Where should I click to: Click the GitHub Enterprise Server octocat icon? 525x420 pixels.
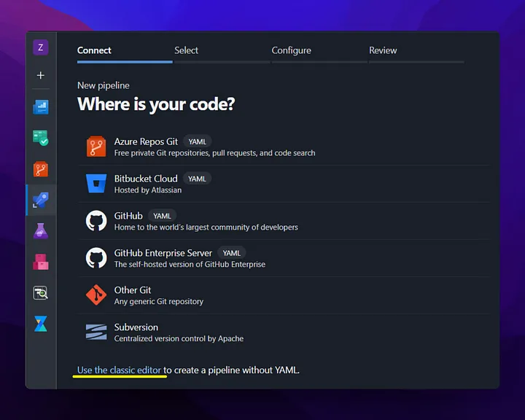coord(96,258)
